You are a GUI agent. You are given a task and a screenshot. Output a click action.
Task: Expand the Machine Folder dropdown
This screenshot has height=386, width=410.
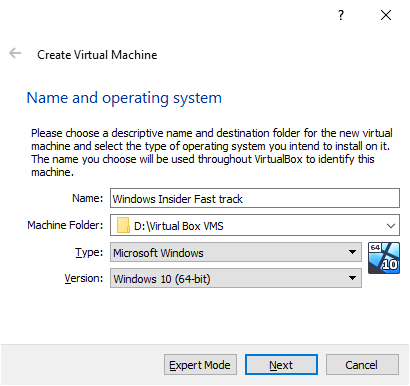pos(391,226)
